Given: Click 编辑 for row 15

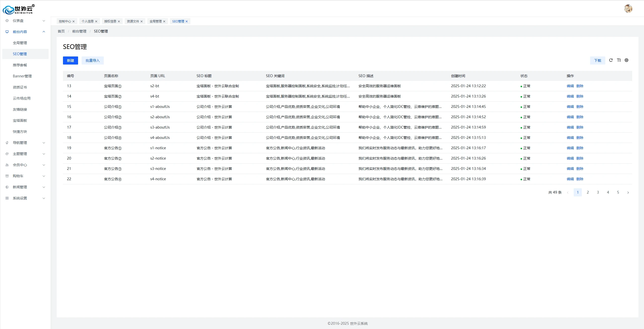Looking at the screenshot, I should pyautogui.click(x=570, y=107).
